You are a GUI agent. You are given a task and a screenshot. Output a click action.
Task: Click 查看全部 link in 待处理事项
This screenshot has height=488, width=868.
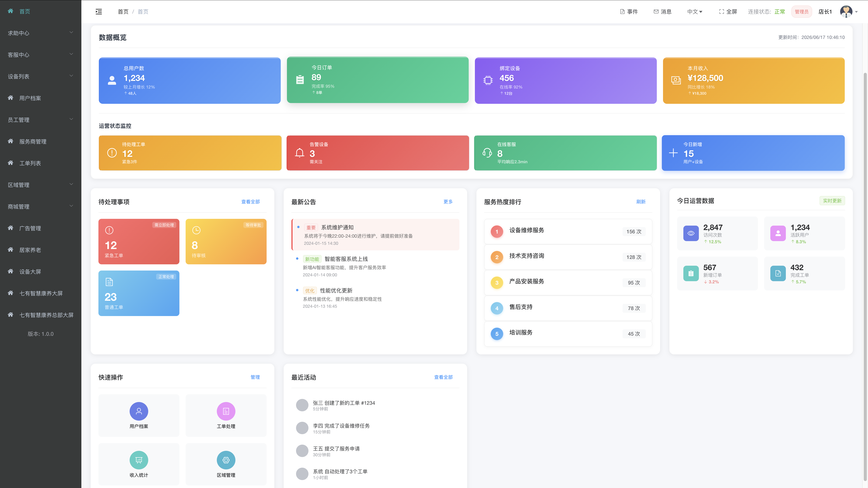click(250, 202)
